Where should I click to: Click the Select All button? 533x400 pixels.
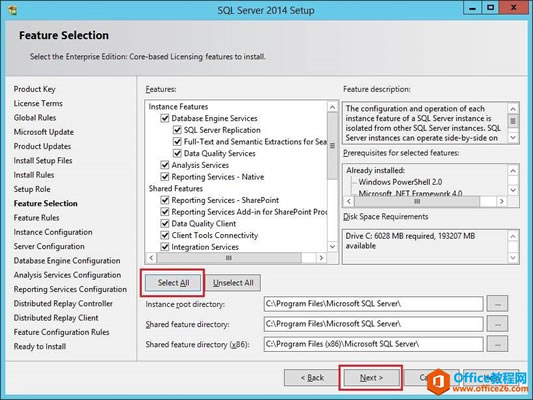click(173, 283)
